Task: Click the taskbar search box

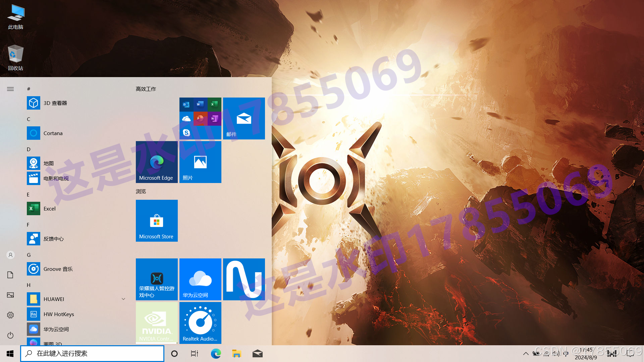Action: tap(92, 354)
